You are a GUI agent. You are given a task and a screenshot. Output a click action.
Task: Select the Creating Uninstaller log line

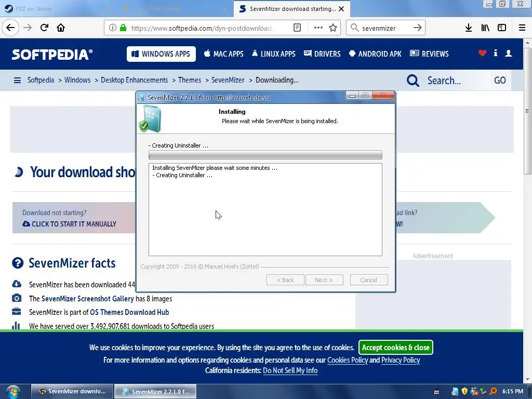coord(182,175)
